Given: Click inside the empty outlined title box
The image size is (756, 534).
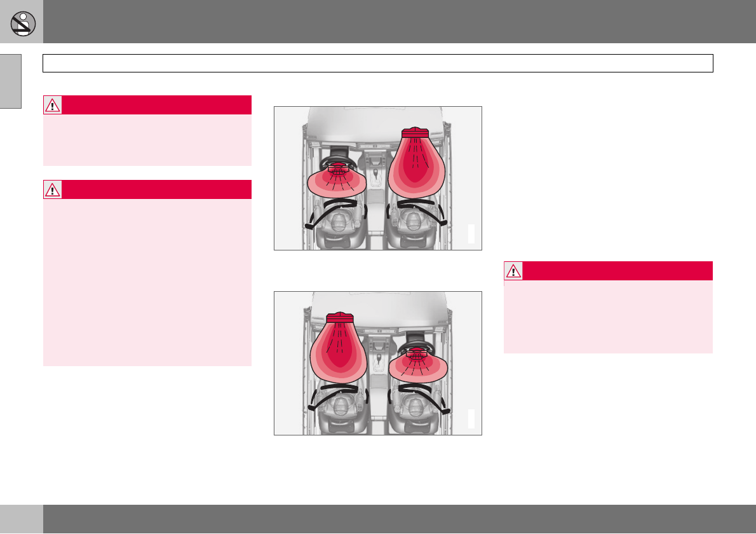Looking at the screenshot, I should pyautogui.click(x=377, y=63).
